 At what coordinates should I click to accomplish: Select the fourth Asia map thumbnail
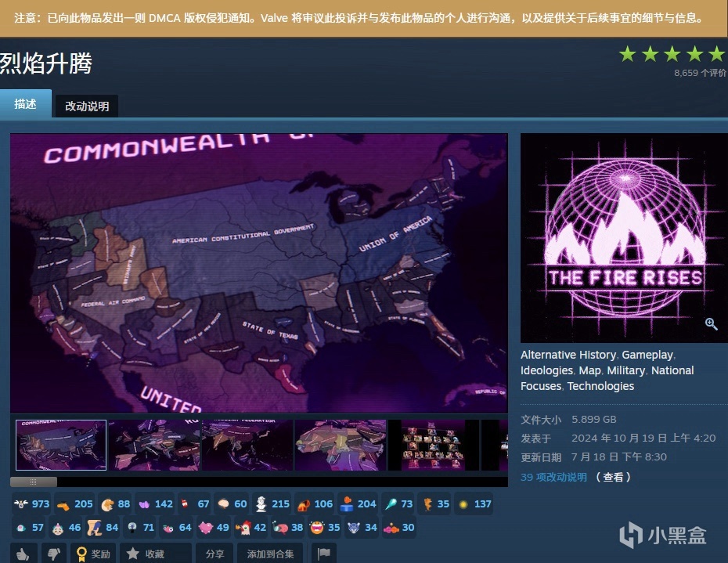tap(341, 445)
